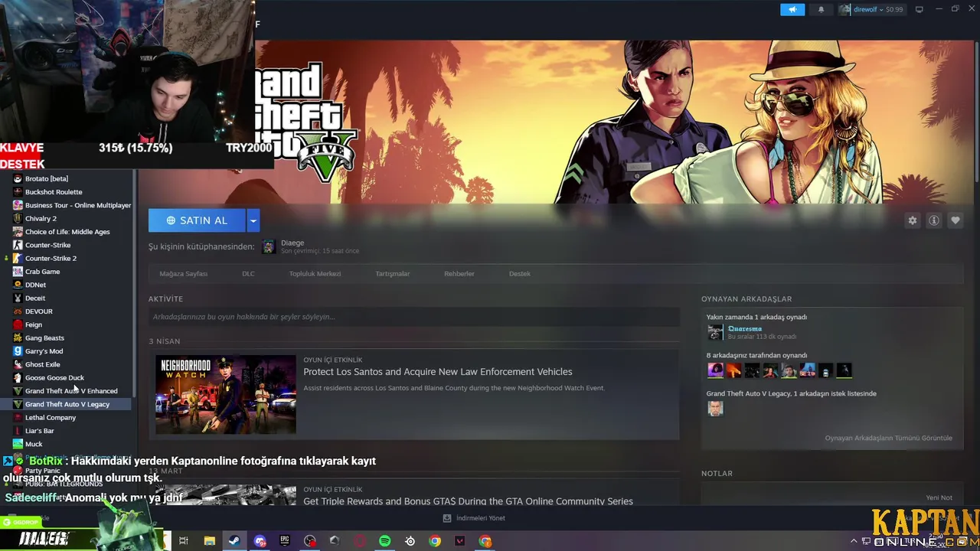
Task: Open Spotify from the taskbar
Action: (385, 541)
